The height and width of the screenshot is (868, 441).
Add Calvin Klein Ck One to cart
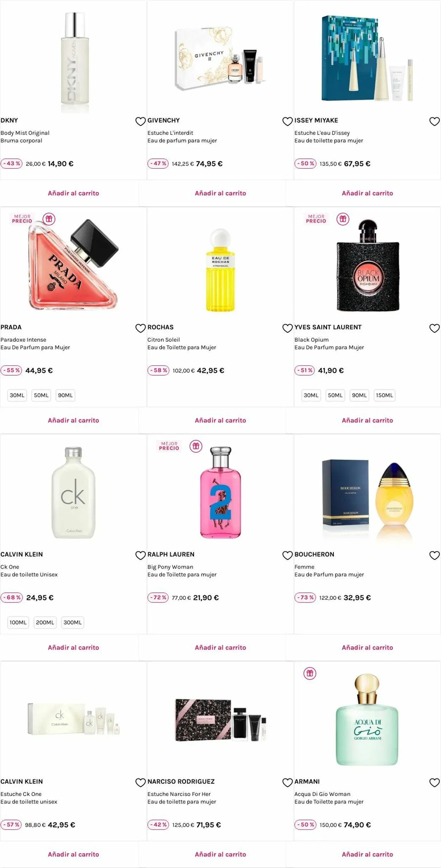tap(73, 647)
